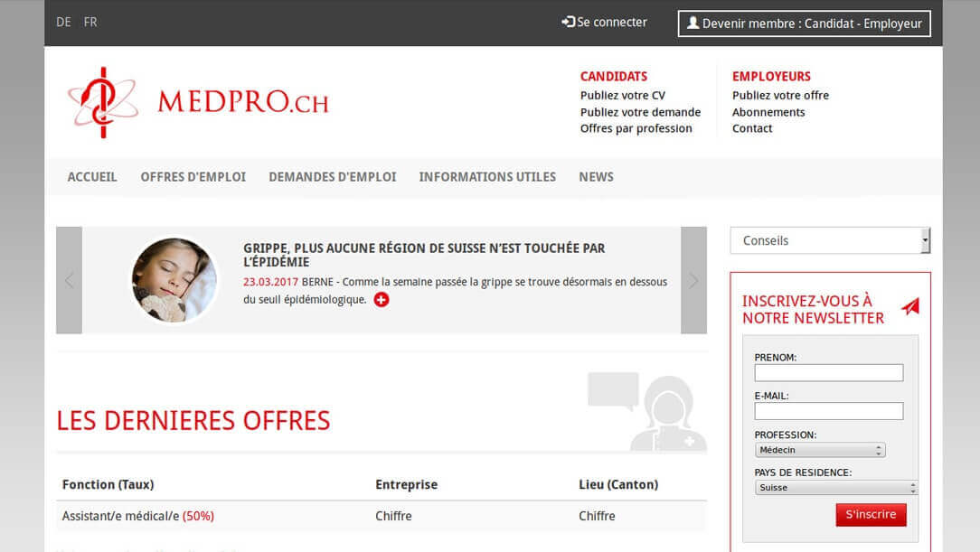Viewport: 980px width, 552px height.
Task: Advance to next news slide arrow
Action: pos(693,280)
